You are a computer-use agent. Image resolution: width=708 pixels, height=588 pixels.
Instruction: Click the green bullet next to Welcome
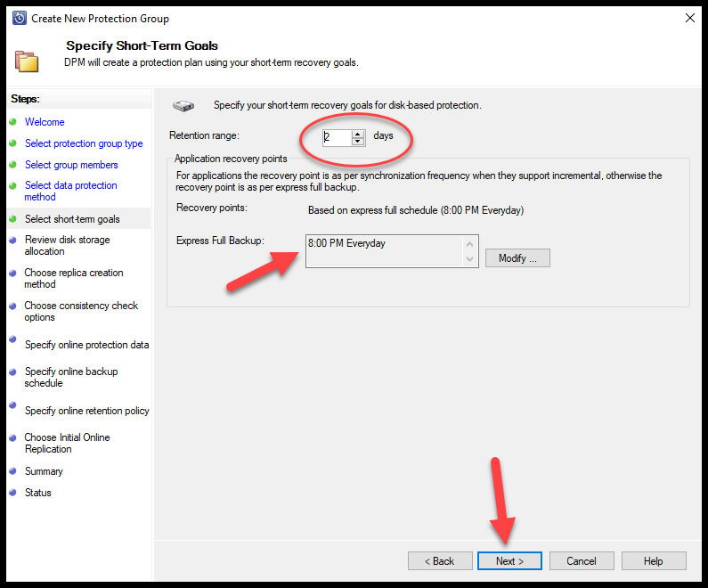13,121
